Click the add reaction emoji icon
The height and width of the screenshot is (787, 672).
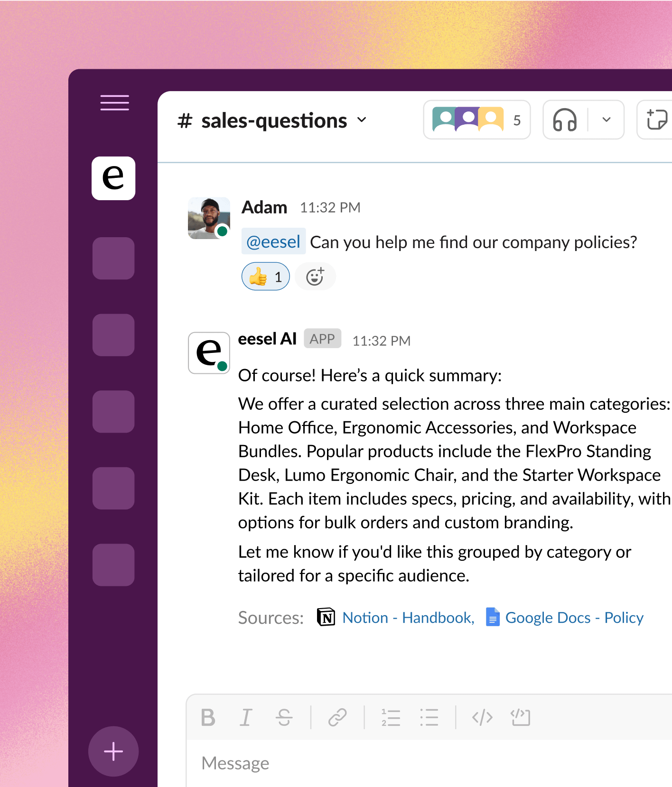pyautogui.click(x=315, y=277)
